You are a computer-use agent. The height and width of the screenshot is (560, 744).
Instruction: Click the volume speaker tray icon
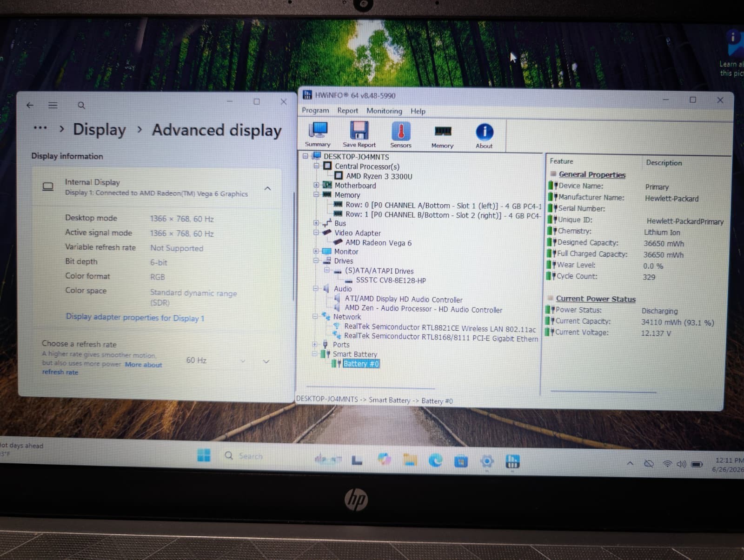coord(682,464)
